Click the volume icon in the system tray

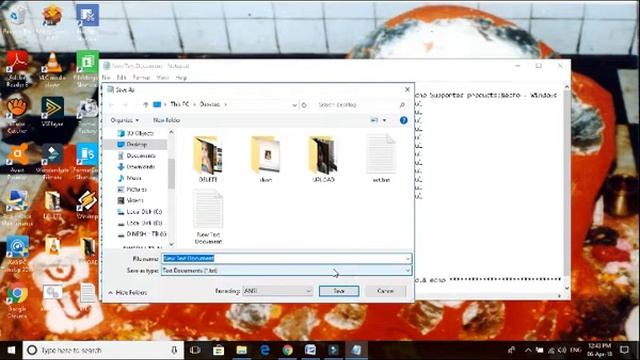coord(562,350)
